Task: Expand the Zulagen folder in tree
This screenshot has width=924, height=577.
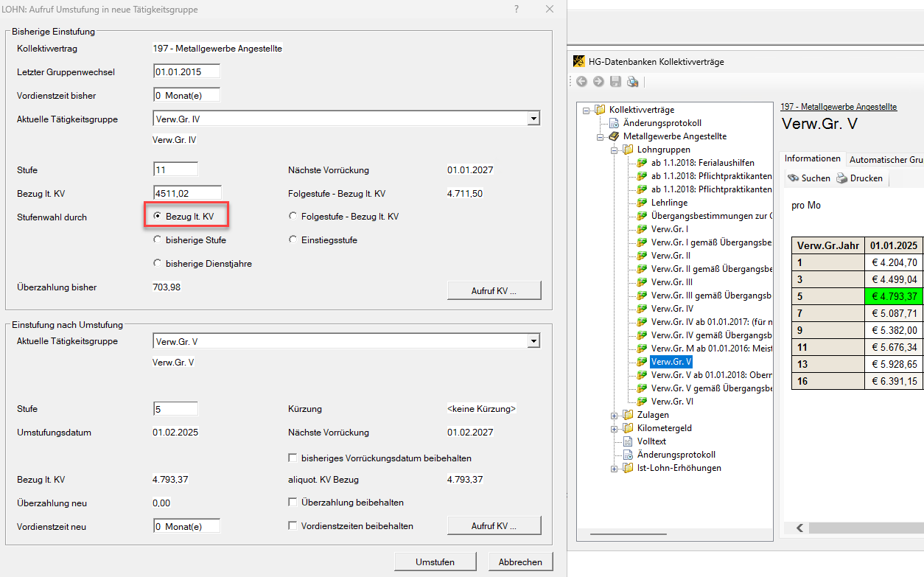Action: (x=614, y=415)
